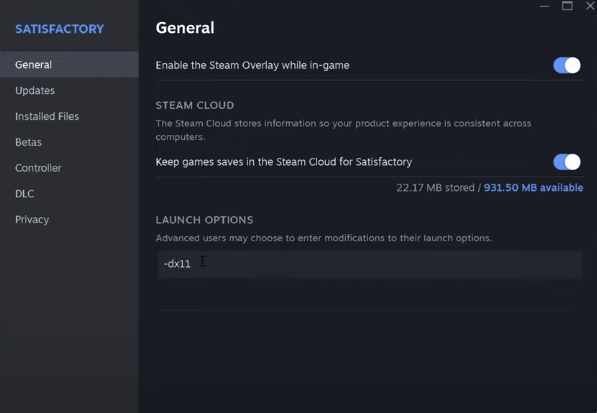Click the 22.17 MB stored text
597x413 pixels.
tap(435, 188)
